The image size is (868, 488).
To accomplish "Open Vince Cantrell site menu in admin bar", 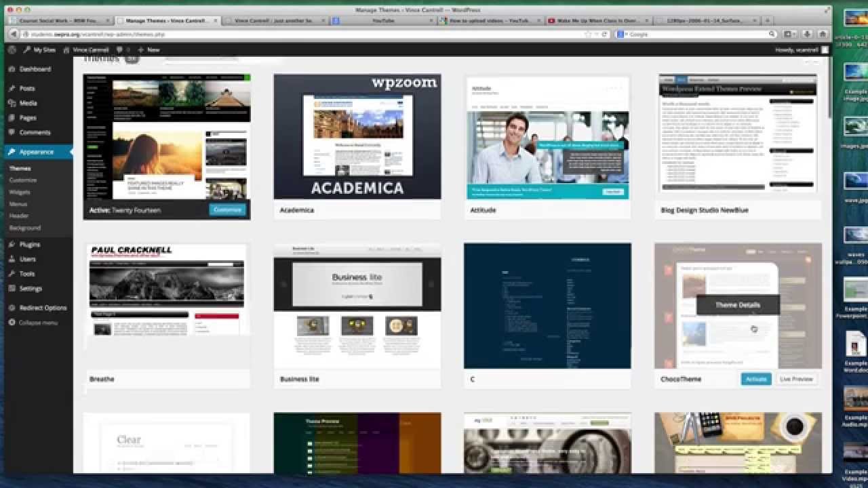I will point(86,49).
